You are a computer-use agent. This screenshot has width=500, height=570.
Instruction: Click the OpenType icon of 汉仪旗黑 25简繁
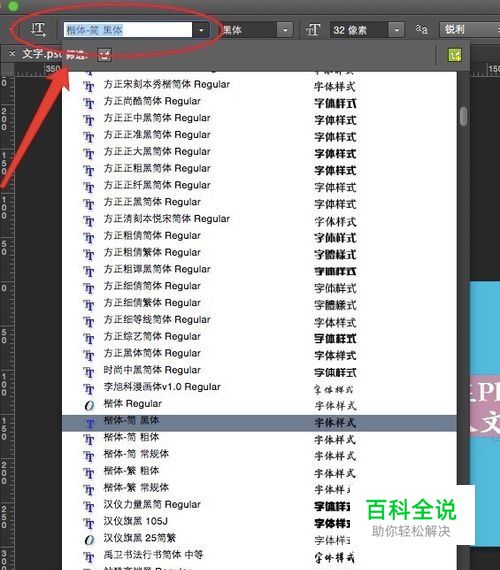(x=89, y=540)
